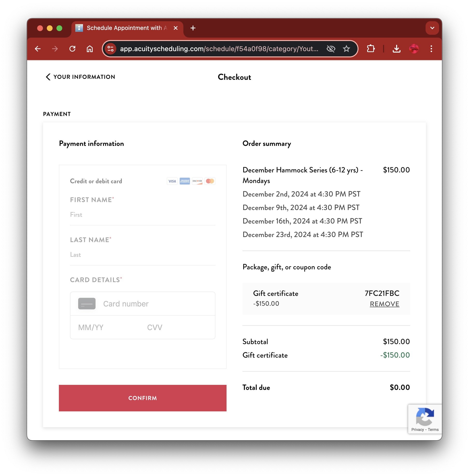The image size is (469, 476).
Task: Click the crossed-out eye tracking icon
Action: (x=331, y=49)
